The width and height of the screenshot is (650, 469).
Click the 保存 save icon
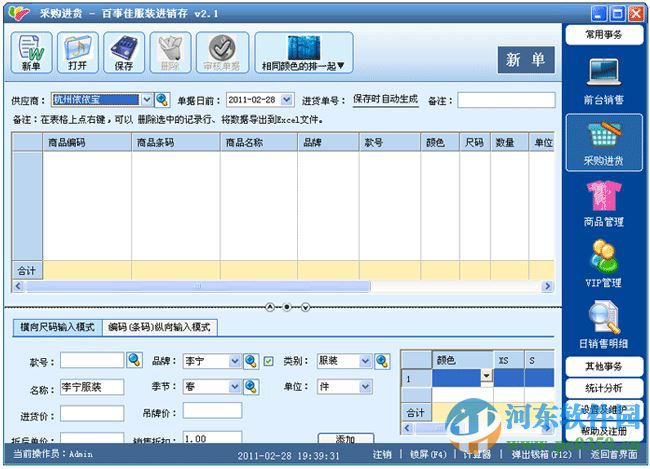(x=124, y=53)
